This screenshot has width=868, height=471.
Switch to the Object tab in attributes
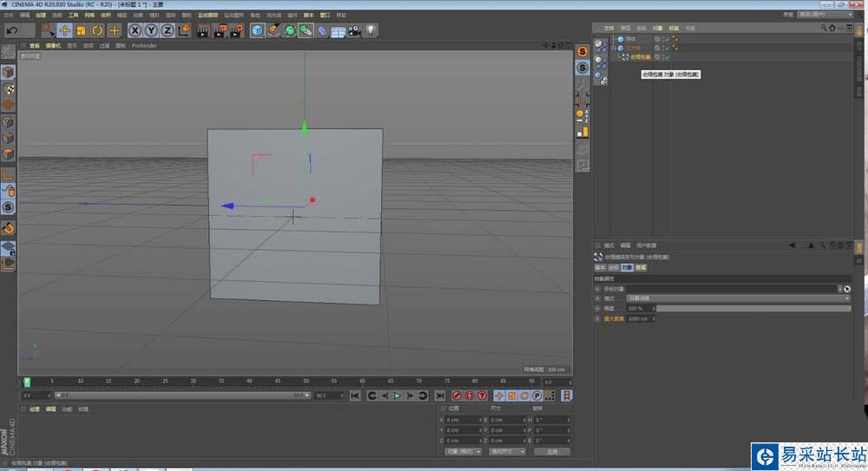click(627, 268)
